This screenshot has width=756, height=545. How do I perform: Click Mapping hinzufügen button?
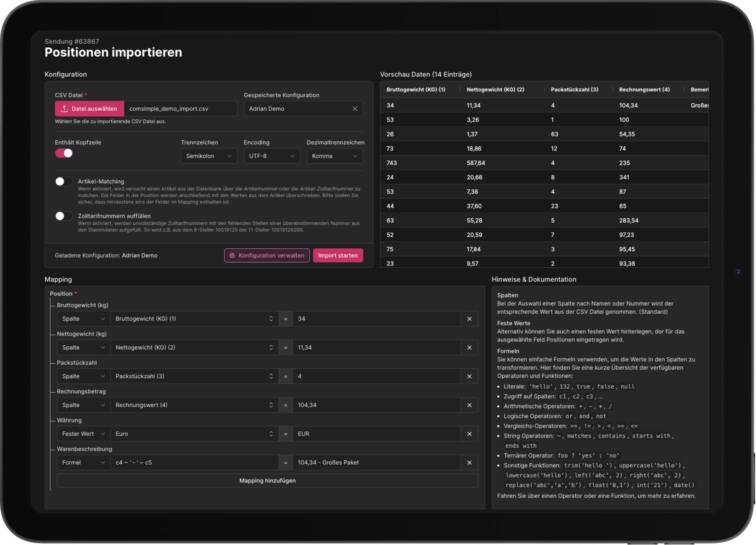coord(268,481)
